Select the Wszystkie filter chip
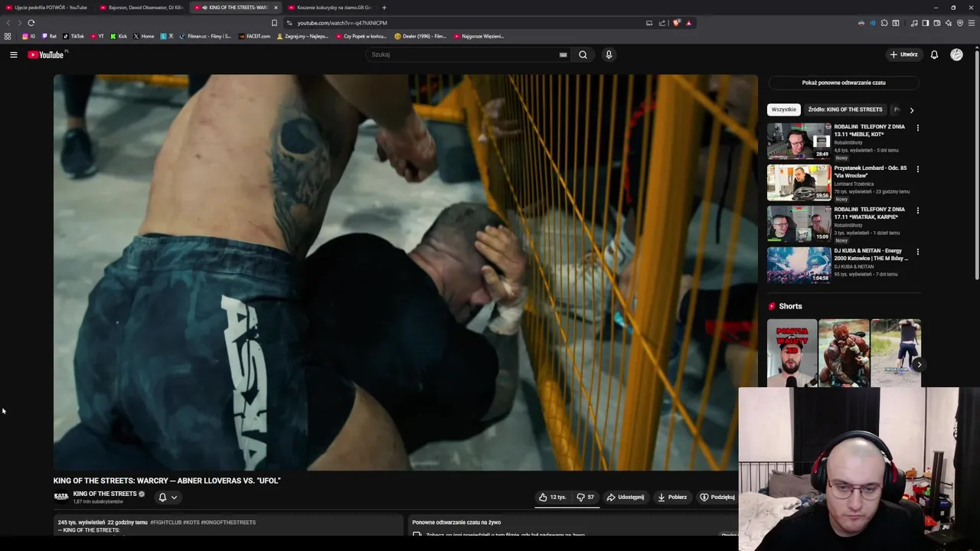The width and height of the screenshot is (980, 551). point(783,109)
